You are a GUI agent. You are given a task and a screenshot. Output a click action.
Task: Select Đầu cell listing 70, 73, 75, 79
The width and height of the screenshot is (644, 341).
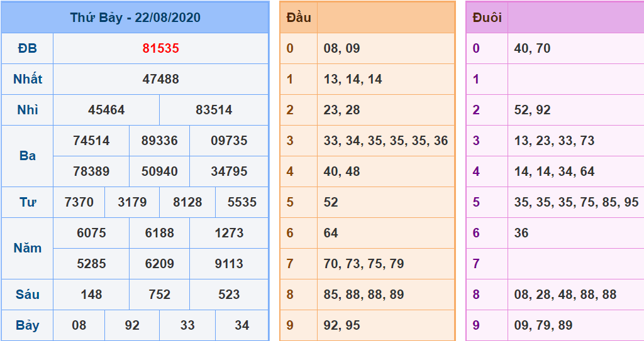tap(364, 264)
